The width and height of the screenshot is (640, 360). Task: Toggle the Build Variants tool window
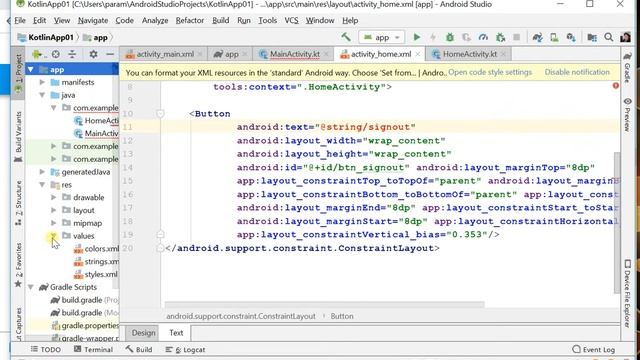[x=18, y=137]
